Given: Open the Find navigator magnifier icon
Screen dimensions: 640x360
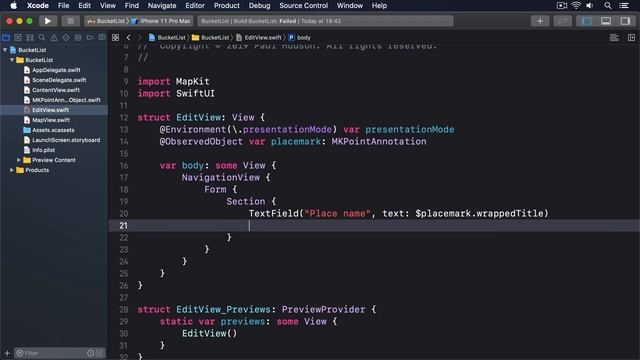Looking at the screenshot, I should tap(42, 38).
